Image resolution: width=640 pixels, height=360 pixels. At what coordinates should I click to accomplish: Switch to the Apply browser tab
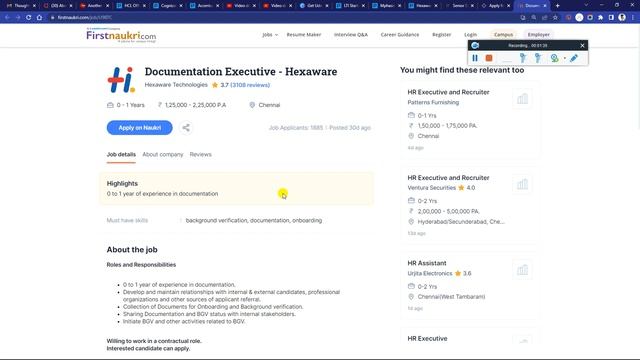click(496, 6)
